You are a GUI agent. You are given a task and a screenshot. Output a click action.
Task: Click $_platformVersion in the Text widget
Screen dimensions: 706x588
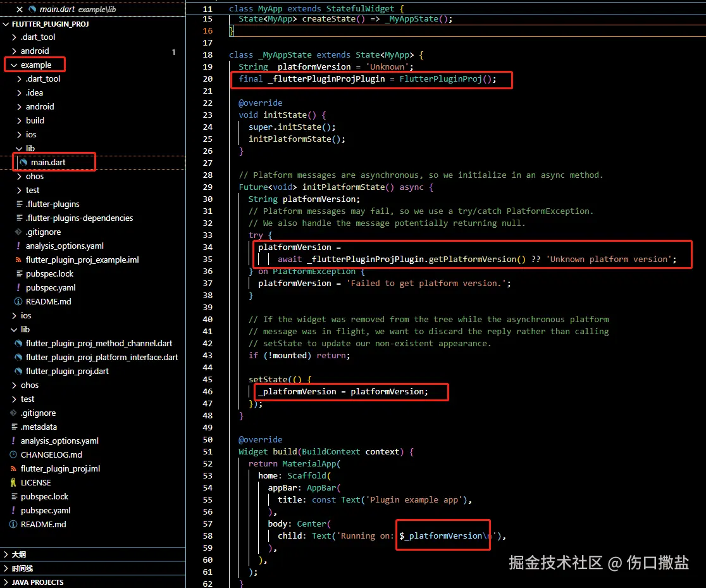pos(440,535)
